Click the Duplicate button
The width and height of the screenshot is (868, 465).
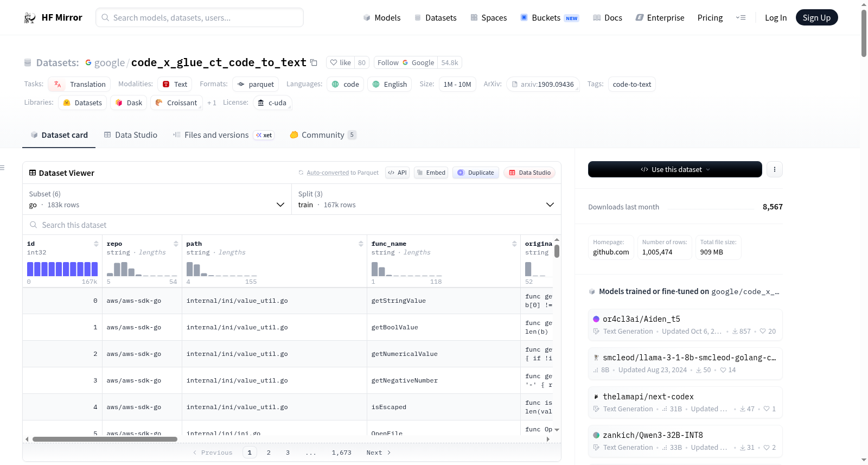click(476, 173)
